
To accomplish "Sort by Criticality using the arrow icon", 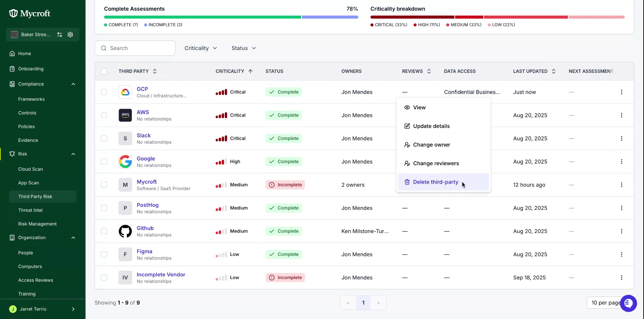I will pyautogui.click(x=250, y=71).
